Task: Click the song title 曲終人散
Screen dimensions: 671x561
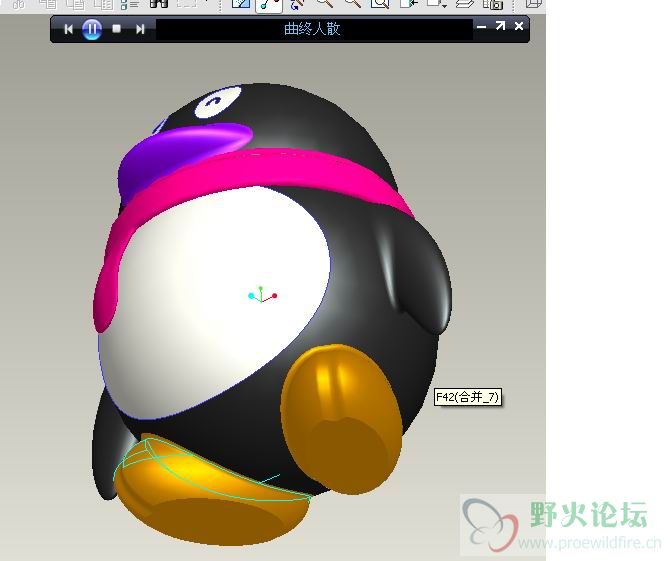Action: coord(312,29)
